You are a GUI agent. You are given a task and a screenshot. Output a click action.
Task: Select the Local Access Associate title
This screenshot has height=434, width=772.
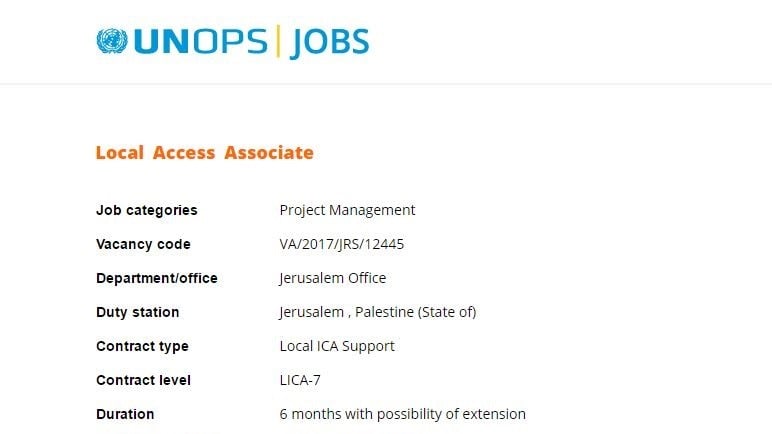click(x=205, y=153)
